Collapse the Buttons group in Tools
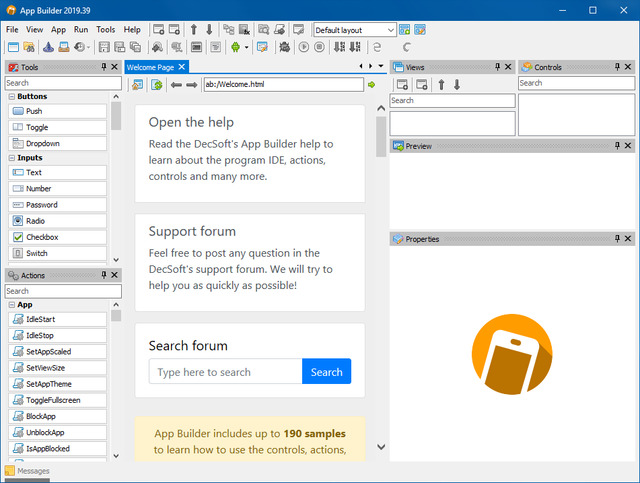Image resolution: width=640 pixels, height=483 pixels. pos(12,97)
